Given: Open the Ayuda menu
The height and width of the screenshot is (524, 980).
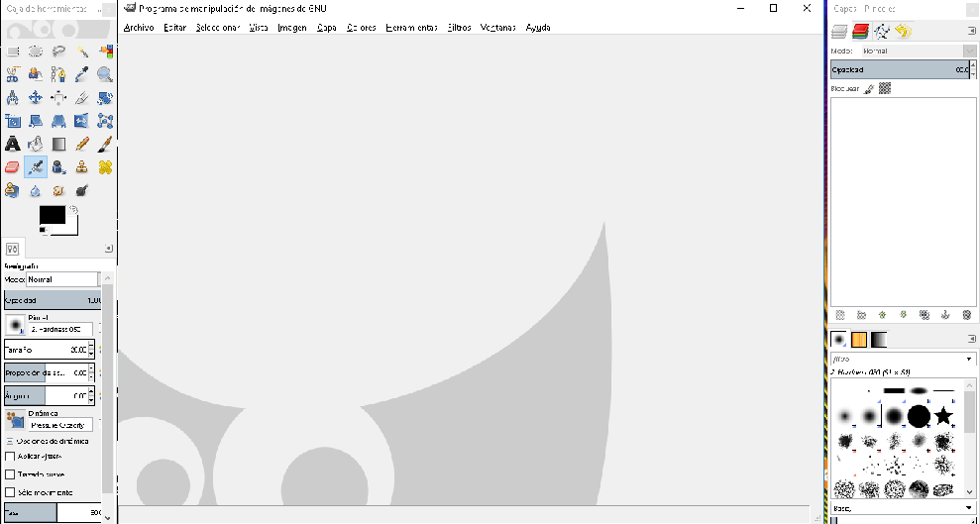Looking at the screenshot, I should pos(538,28).
